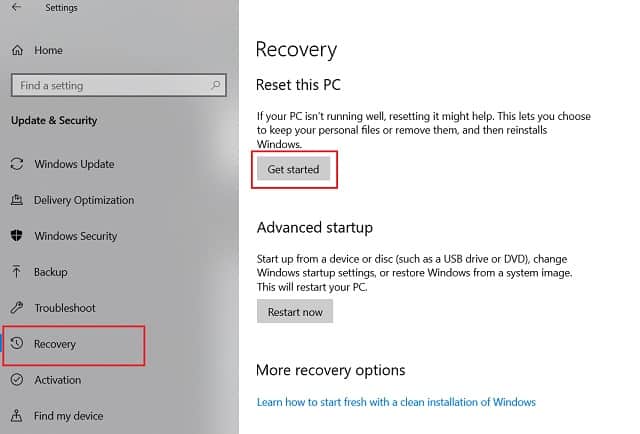
Task: Click the Delivery Optimization icon
Action: (x=17, y=200)
